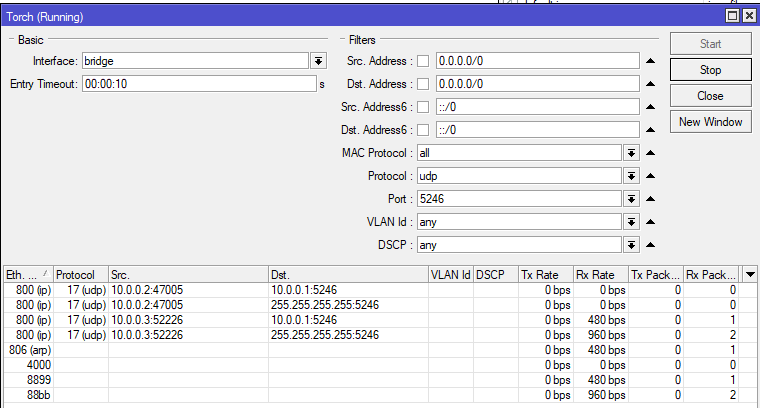Collapse VLAN Id filter with up arrow

[651, 222]
